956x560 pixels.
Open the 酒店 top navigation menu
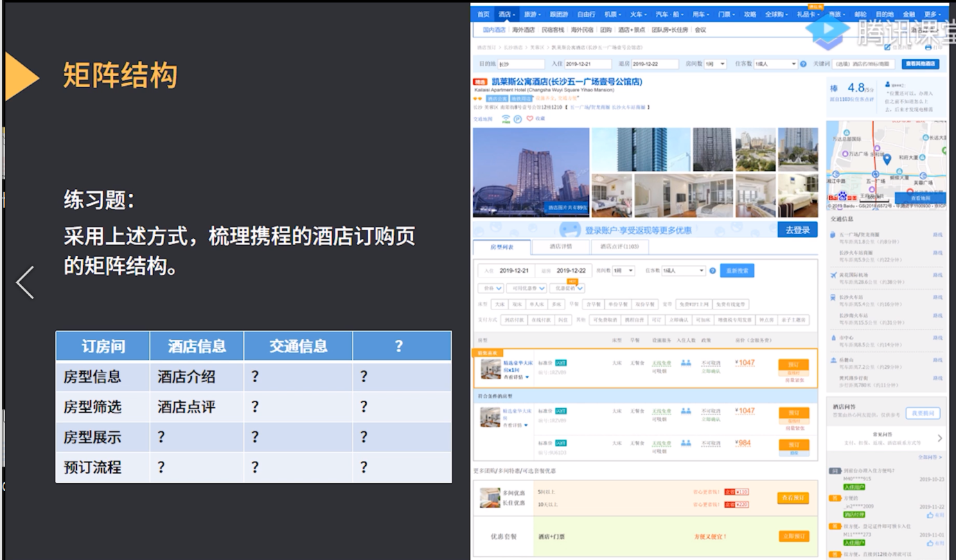506,14
